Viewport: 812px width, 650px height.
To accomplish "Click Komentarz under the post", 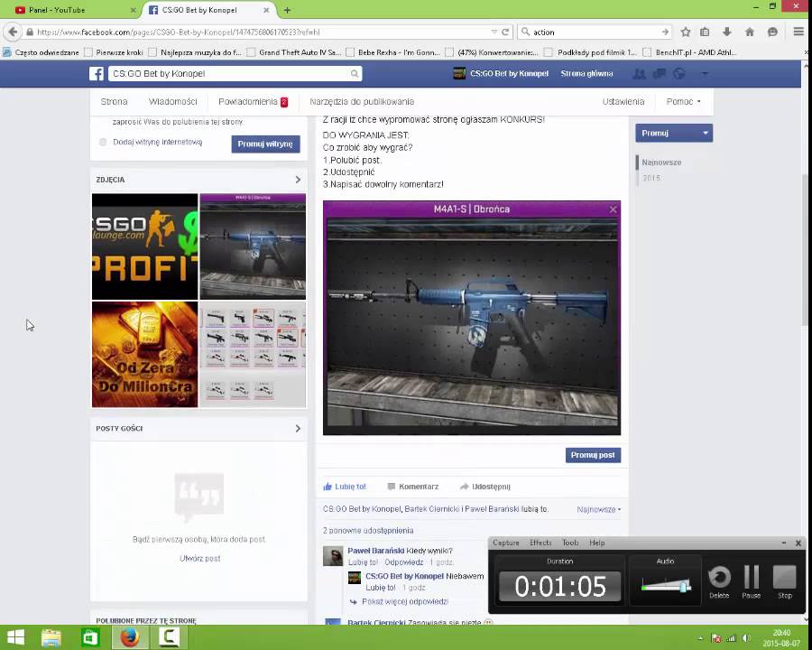I will (x=413, y=487).
